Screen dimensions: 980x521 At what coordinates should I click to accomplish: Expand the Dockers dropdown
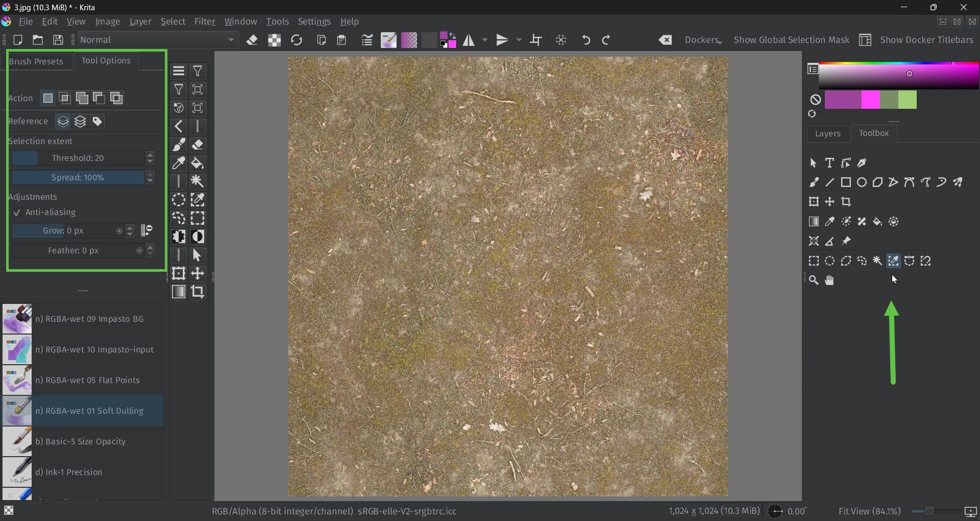coord(703,40)
